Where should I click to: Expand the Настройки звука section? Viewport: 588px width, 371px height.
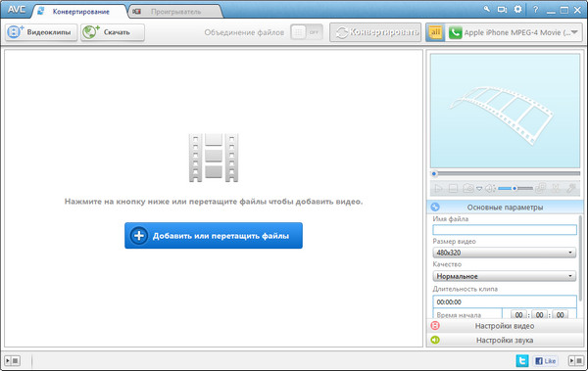(505, 340)
